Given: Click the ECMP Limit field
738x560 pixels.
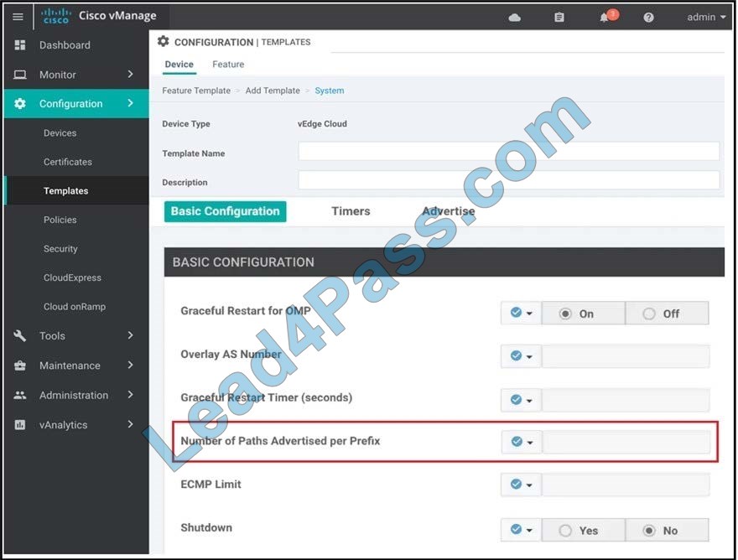Looking at the screenshot, I should 626,485.
